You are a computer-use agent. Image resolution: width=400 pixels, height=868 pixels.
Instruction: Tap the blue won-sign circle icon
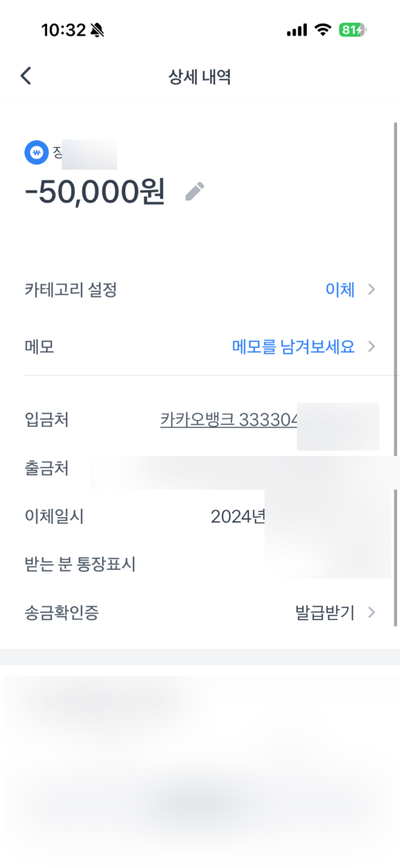(36, 152)
